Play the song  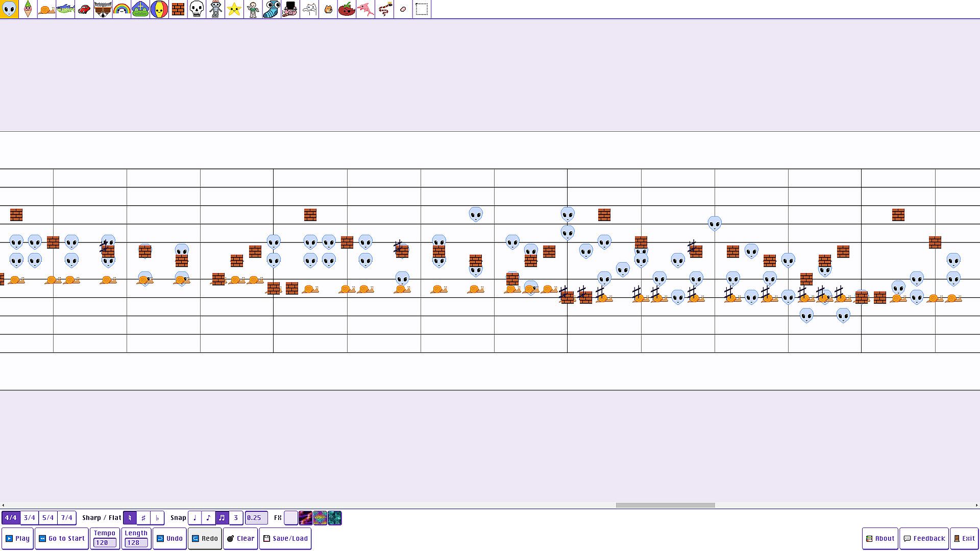(18, 538)
